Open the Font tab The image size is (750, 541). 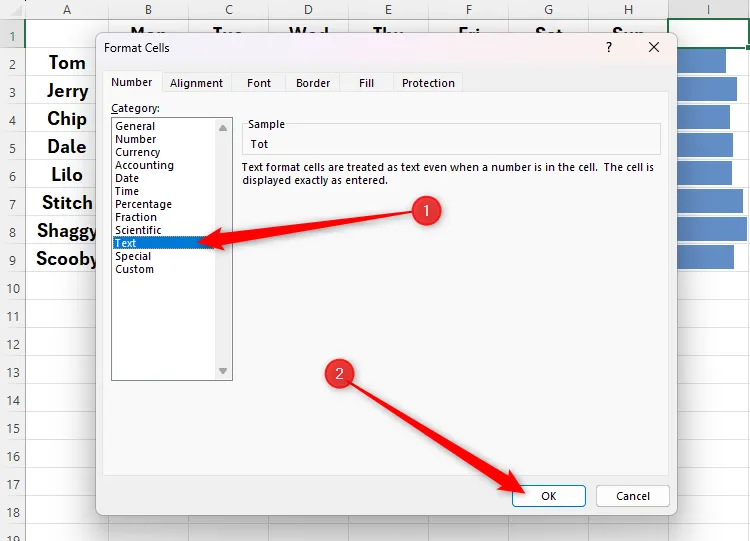click(259, 83)
